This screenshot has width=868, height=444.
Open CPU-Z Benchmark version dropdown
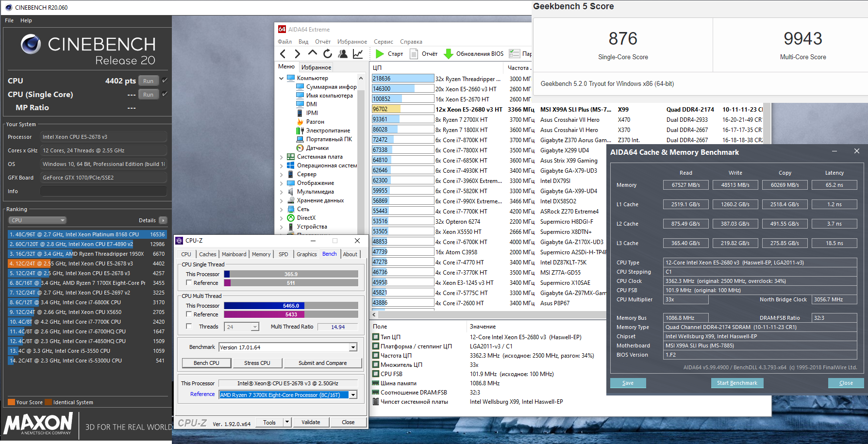tap(353, 347)
